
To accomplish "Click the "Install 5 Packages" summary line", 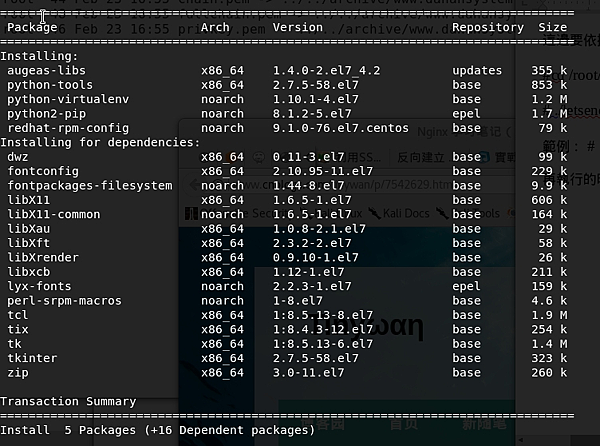I will point(157,431).
